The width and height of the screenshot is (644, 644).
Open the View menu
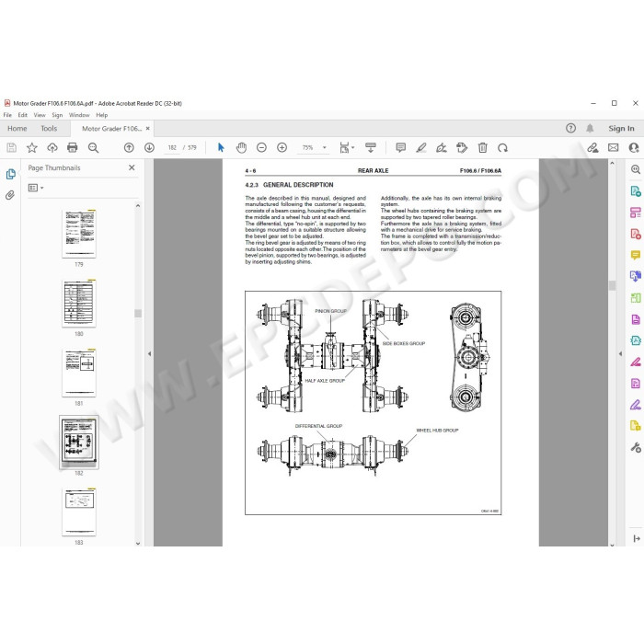click(x=40, y=115)
